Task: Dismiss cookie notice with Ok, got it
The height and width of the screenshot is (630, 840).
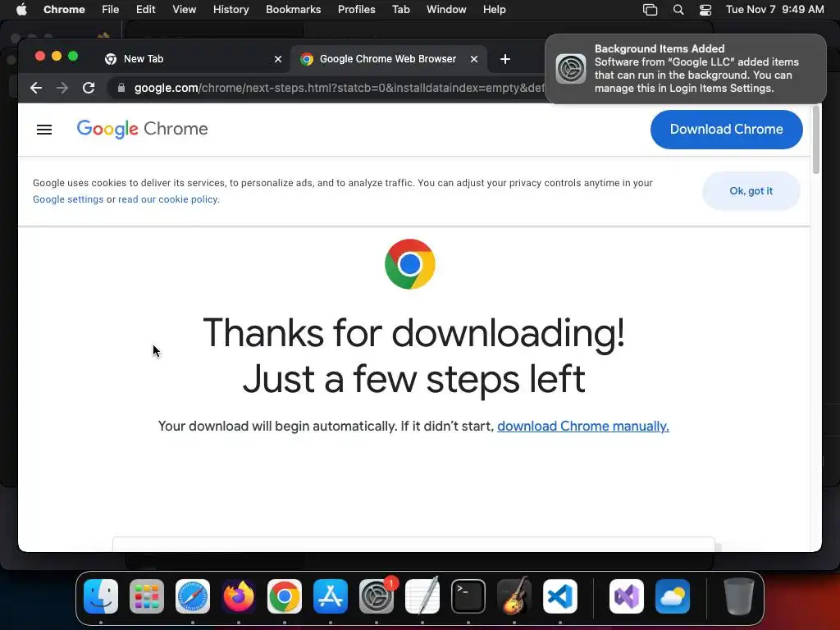Action: pyautogui.click(x=751, y=190)
